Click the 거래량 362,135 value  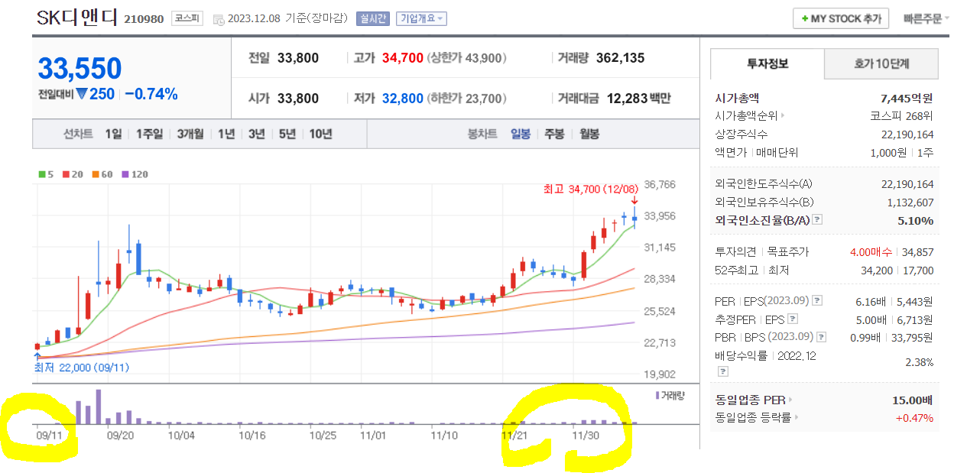pyautogui.click(x=620, y=58)
